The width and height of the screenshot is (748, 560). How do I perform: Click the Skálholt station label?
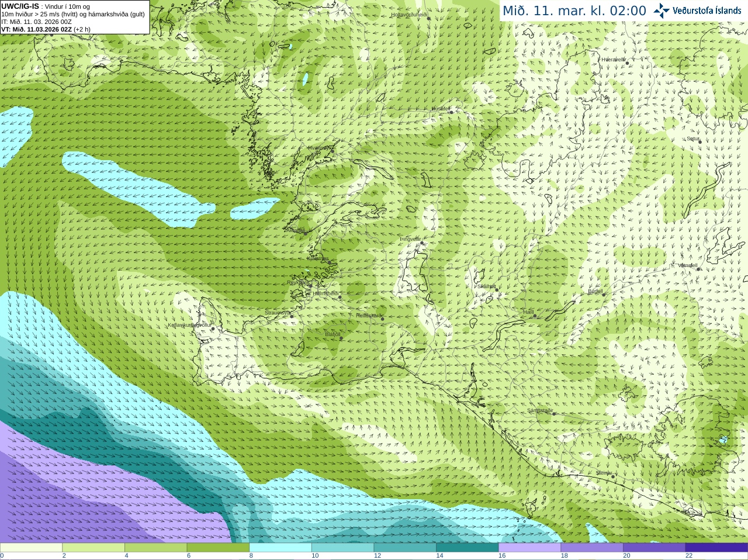(487, 286)
